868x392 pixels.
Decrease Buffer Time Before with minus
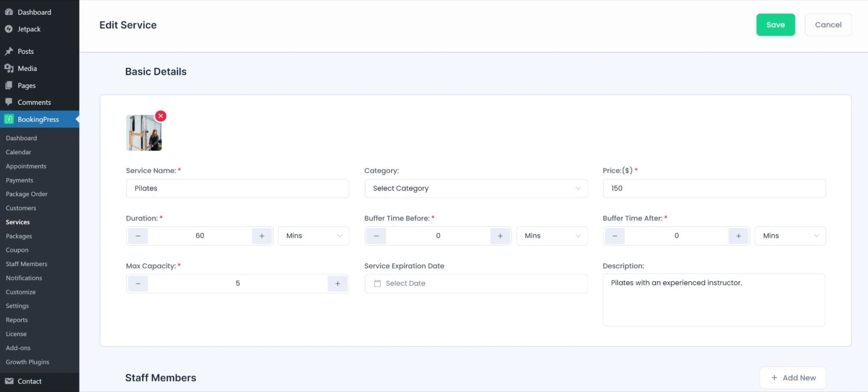(376, 236)
